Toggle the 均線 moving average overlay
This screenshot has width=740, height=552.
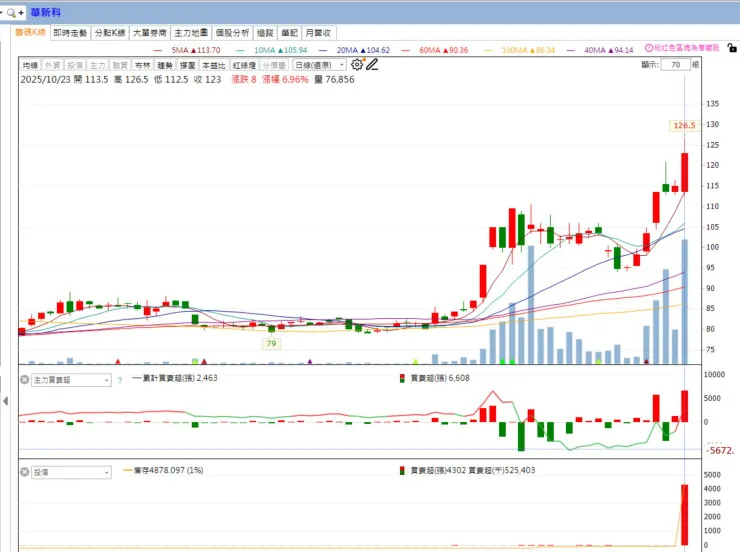pyautogui.click(x=30, y=65)
